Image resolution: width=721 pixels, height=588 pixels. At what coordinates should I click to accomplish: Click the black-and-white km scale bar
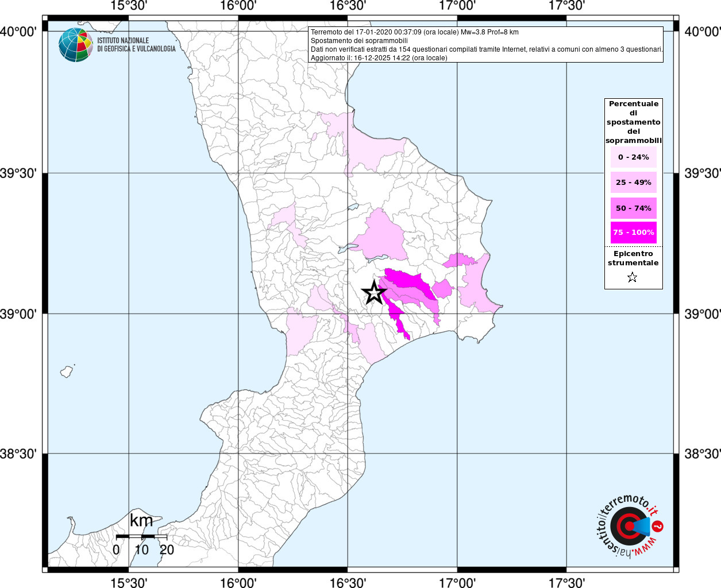click(x=141, y=536)
